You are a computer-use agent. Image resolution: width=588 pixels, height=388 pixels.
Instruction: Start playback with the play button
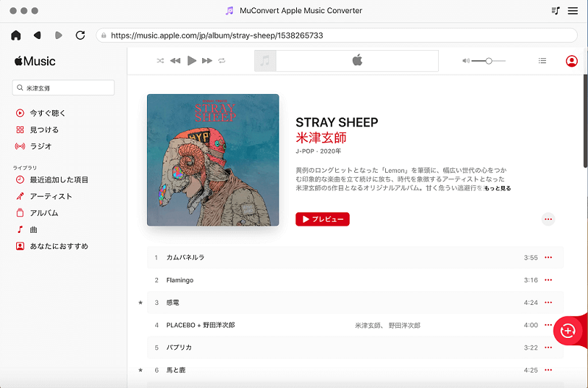[192, 60]
